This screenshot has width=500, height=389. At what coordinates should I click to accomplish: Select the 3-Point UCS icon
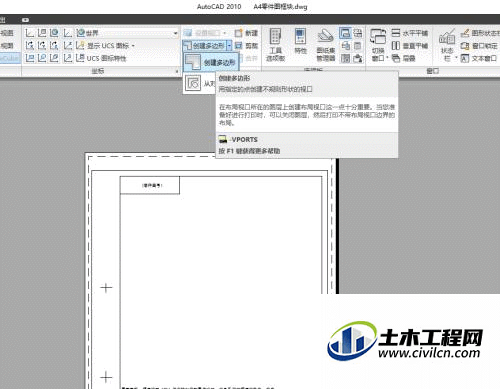click(x=68, y=58)
